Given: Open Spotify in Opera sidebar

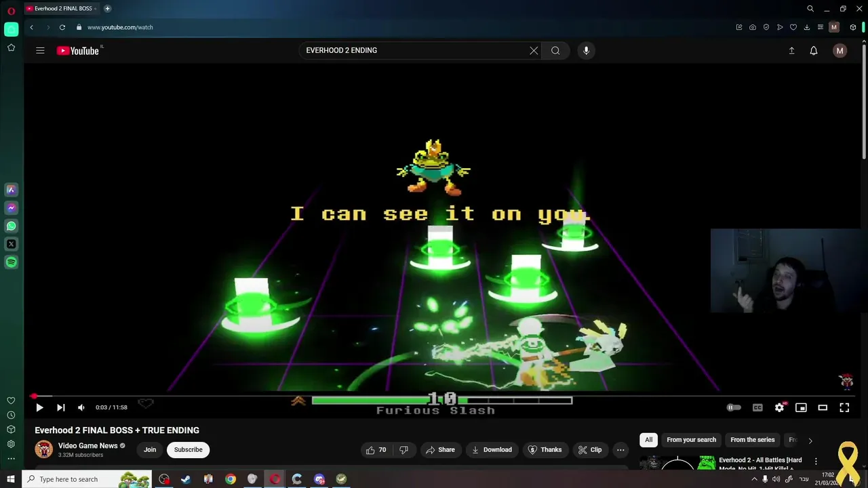Looking at the screenshot, I should pos(11,262).
